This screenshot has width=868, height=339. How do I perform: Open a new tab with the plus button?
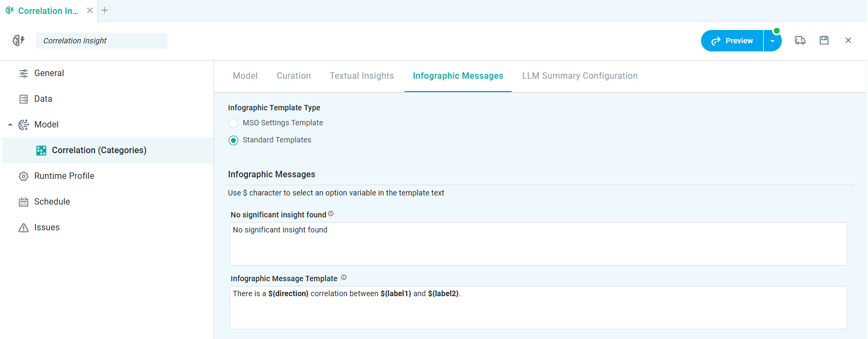105,10
